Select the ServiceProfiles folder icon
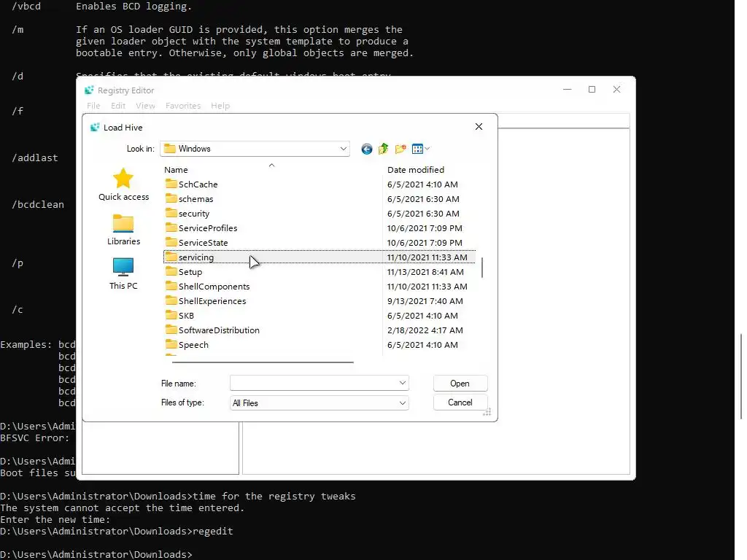The height and width of the screenshot is (560, 747). coord(171,227)
